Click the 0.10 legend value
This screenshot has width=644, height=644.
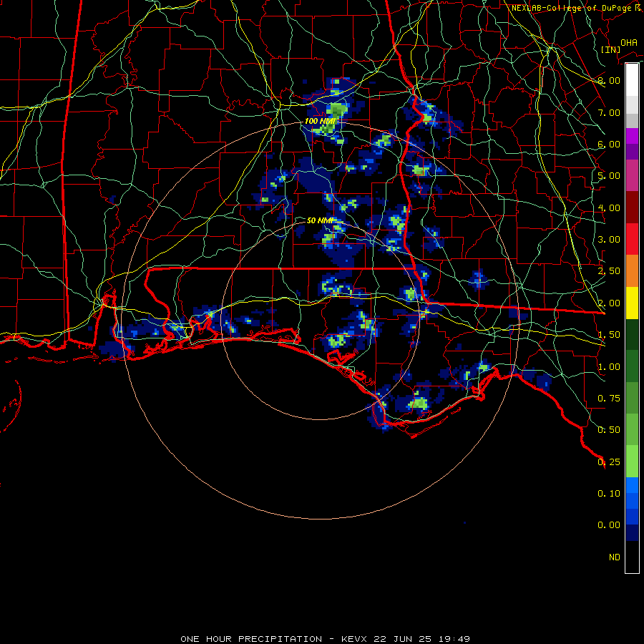[609, 494]
